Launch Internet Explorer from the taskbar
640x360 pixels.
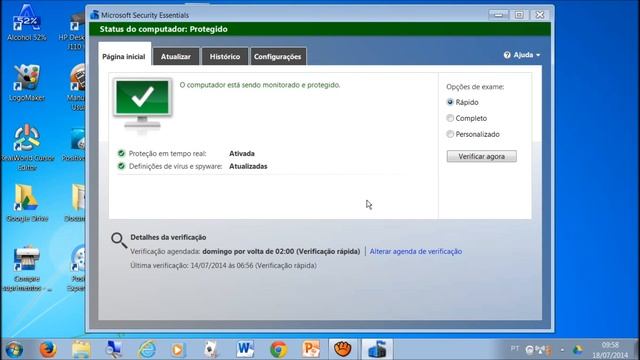147,349
